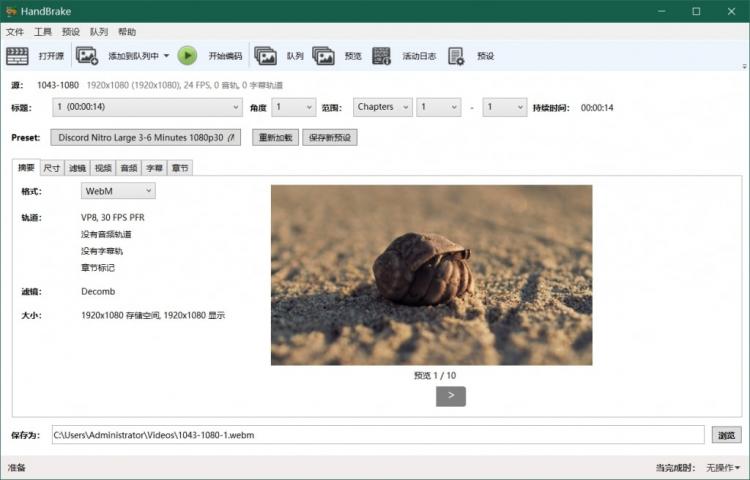Click the Reload (重新加载) preset button

275,137
